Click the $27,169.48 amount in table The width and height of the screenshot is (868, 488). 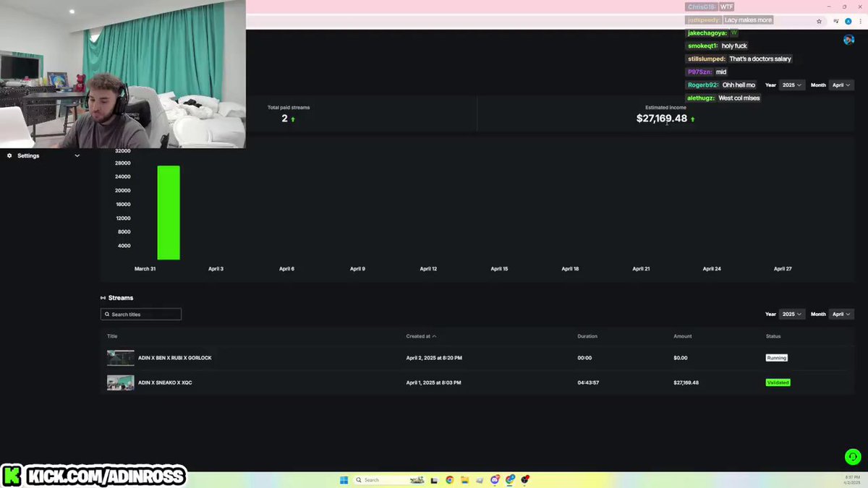coord(686,382)
